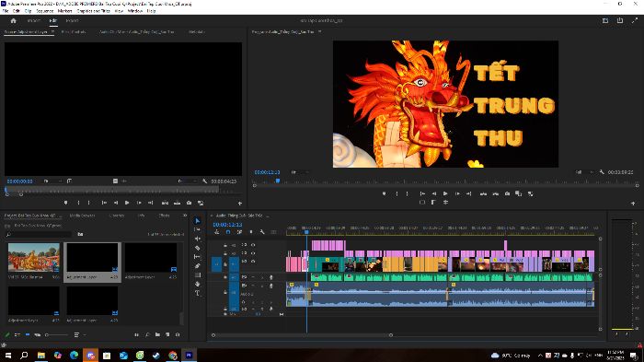644x362 pixels.
Task: Select the Type tool
Action: [198, 293]
